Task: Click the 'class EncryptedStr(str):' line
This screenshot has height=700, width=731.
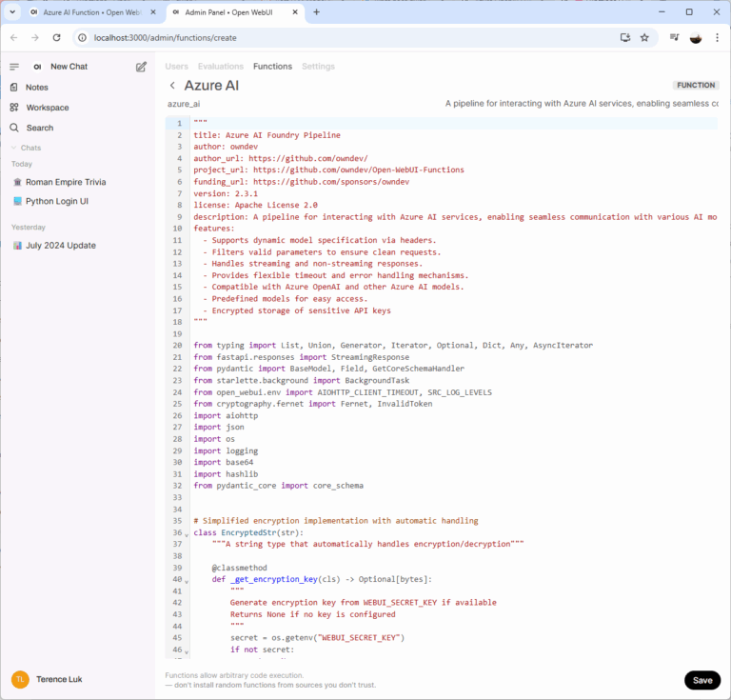Action: (248, 532)
